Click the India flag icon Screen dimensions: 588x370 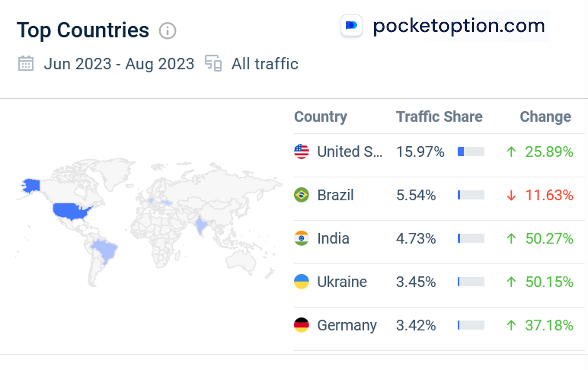[x=301, y=238]
